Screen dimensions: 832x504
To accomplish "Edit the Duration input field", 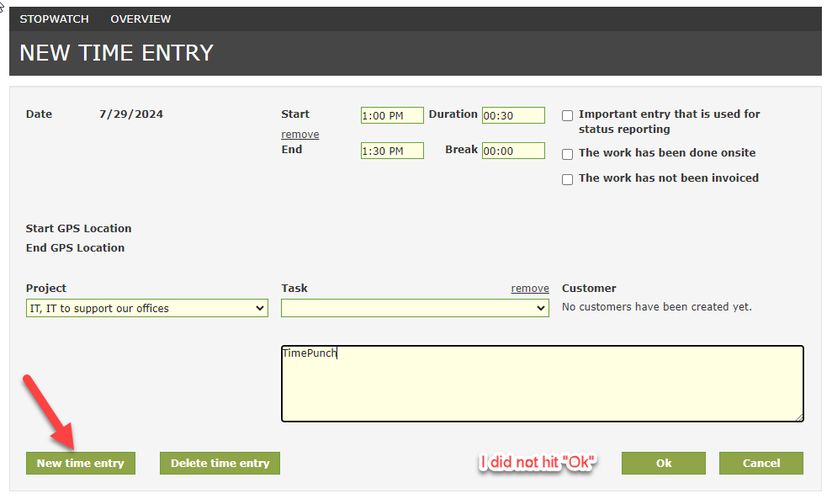I will 513,116.
